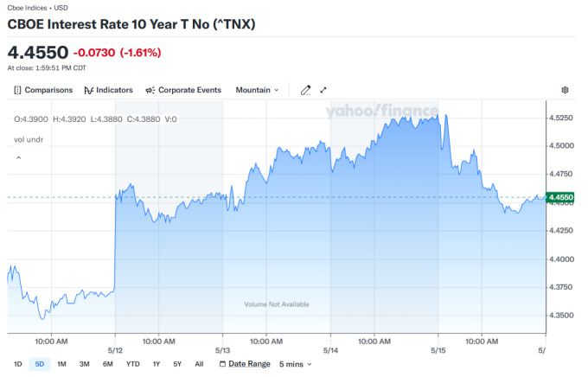This screenshot has height=377, width=588.
Task: Switch to 3M time range
Action: pyautogui.click(x=84, y=364)
